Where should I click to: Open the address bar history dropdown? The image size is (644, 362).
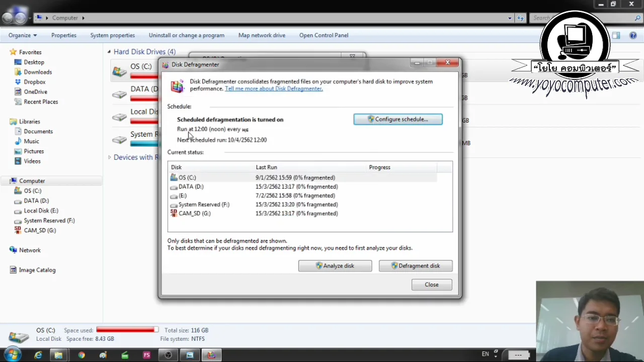(510, 18)
